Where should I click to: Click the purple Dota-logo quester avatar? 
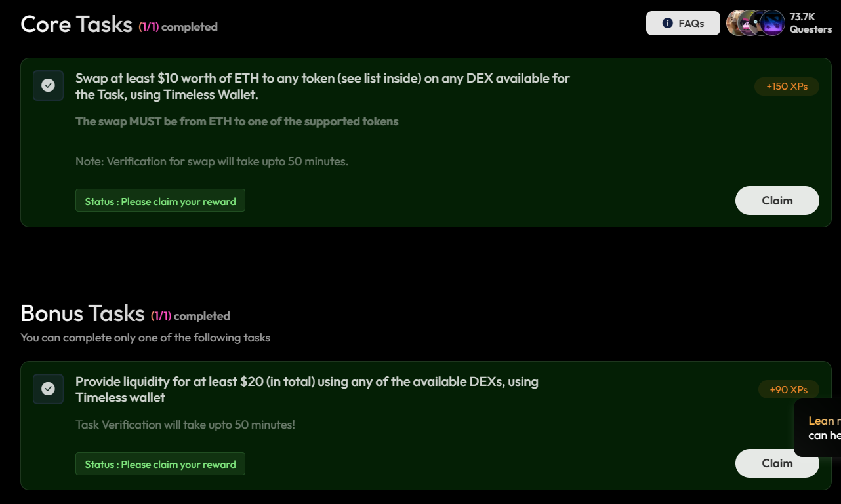774,24
